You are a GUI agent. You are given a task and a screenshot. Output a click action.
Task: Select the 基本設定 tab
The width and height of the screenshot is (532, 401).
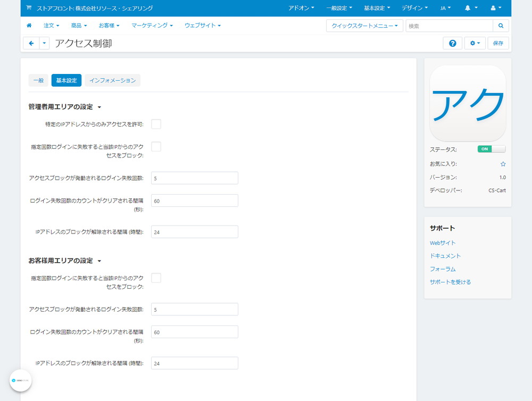(66, 80)
